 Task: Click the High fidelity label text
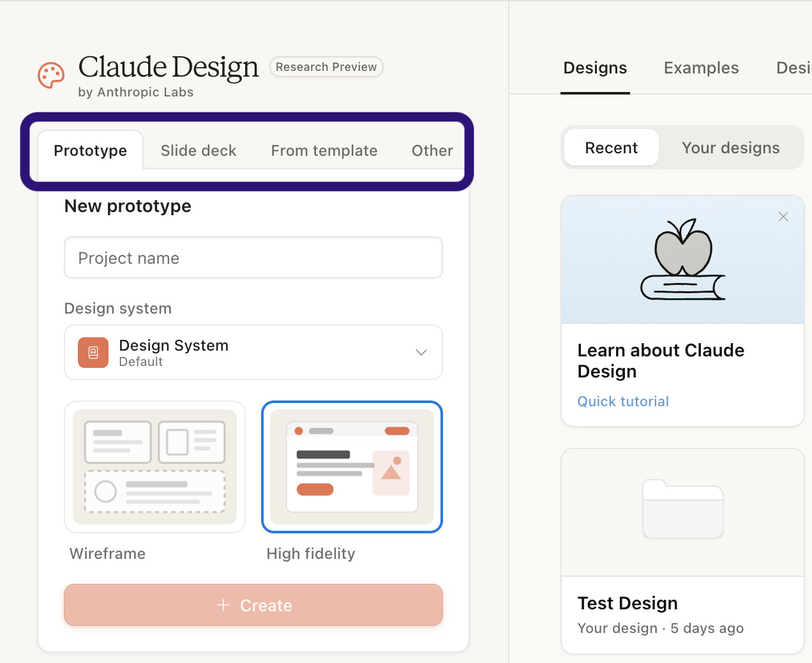[x=311, y=553]
